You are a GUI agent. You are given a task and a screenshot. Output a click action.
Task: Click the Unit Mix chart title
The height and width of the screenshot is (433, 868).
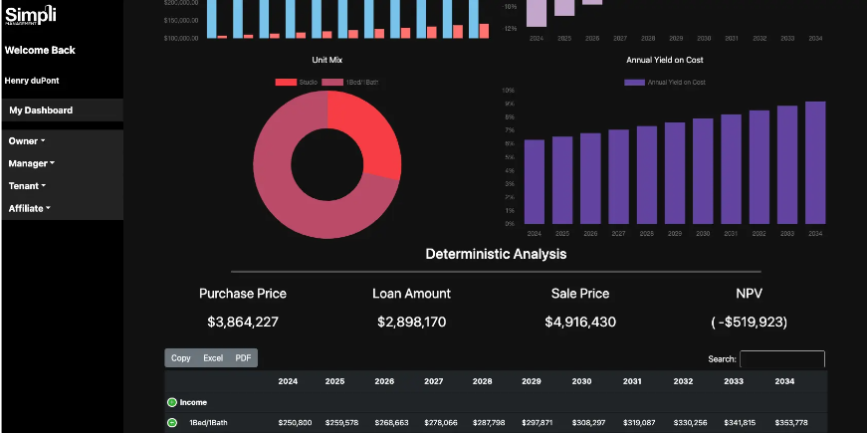(x=327, y=60)
